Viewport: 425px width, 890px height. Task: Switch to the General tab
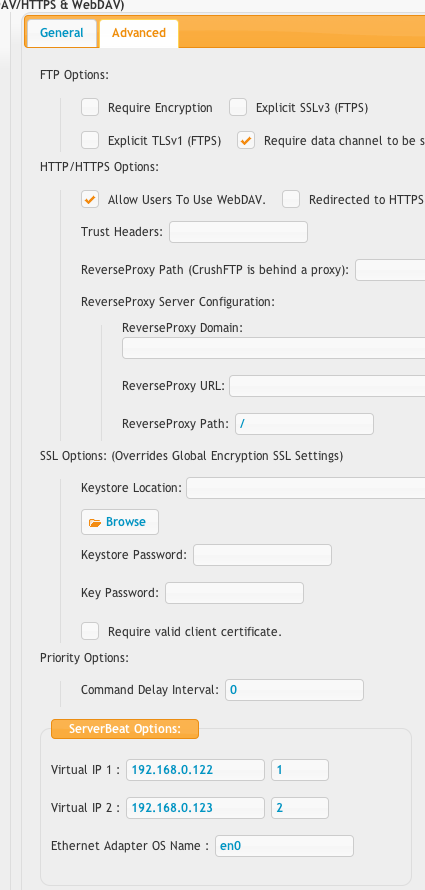pos(62,33)
